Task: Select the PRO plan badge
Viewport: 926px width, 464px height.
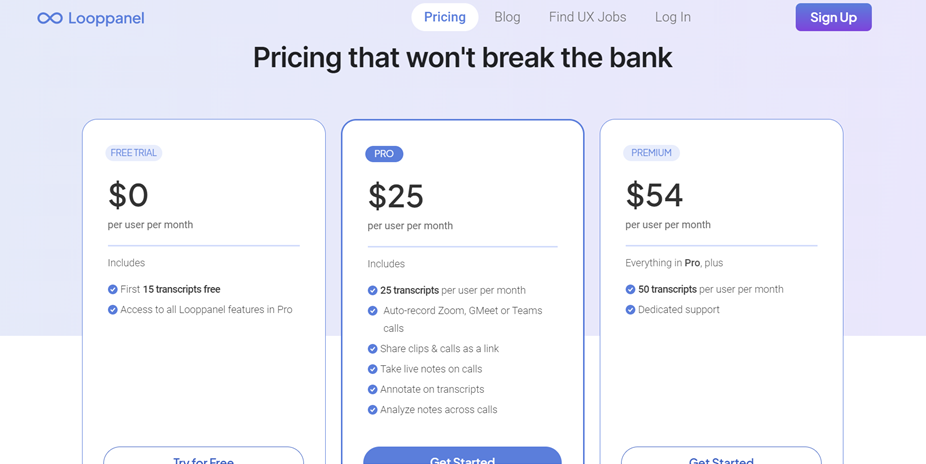Action: coord(384,154)
